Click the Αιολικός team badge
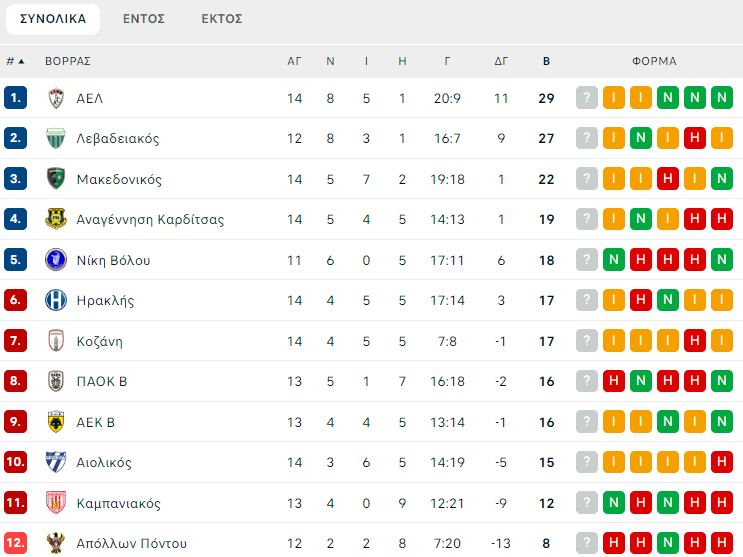This screenshot has width=743, height=557. 56,462
